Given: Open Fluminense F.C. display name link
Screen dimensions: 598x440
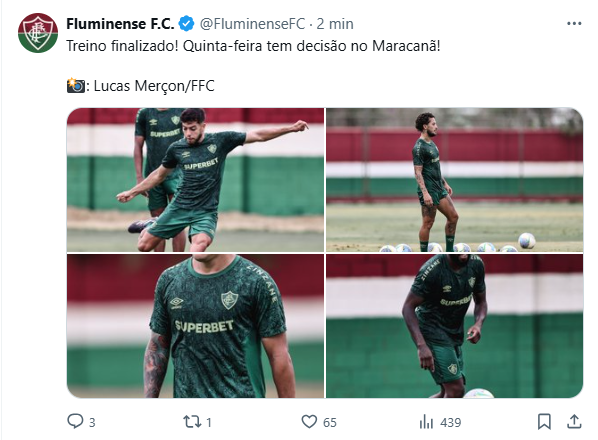Looking at the screenshot, I should click(120, 24).
